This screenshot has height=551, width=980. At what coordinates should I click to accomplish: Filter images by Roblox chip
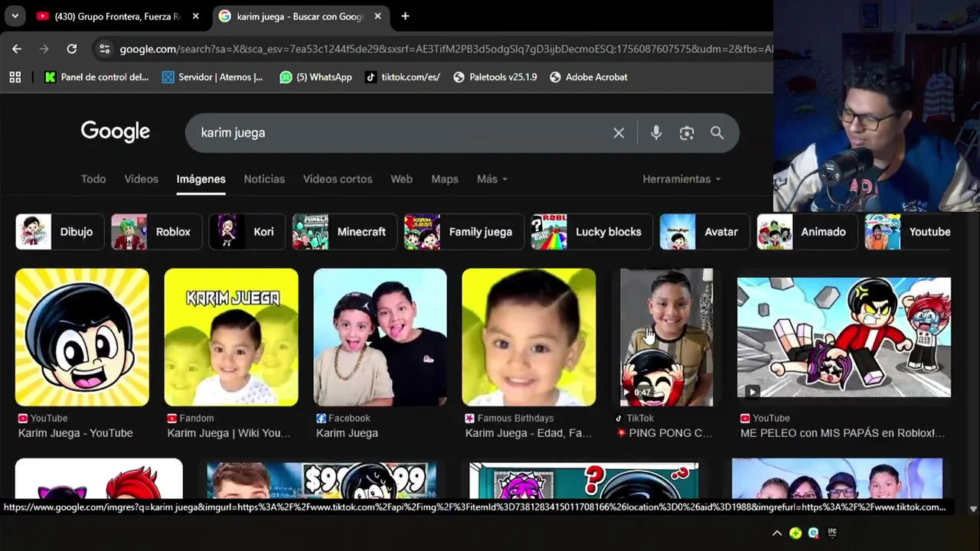tap(156, 232)
